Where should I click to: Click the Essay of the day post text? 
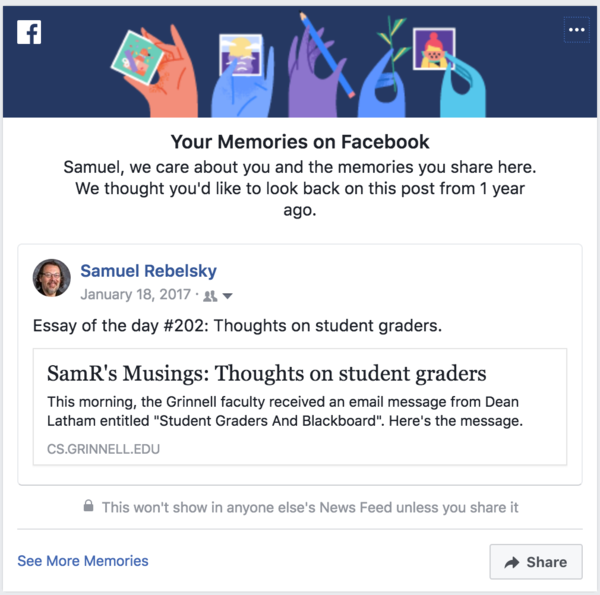pyautogui.click(x=238, y=326)
